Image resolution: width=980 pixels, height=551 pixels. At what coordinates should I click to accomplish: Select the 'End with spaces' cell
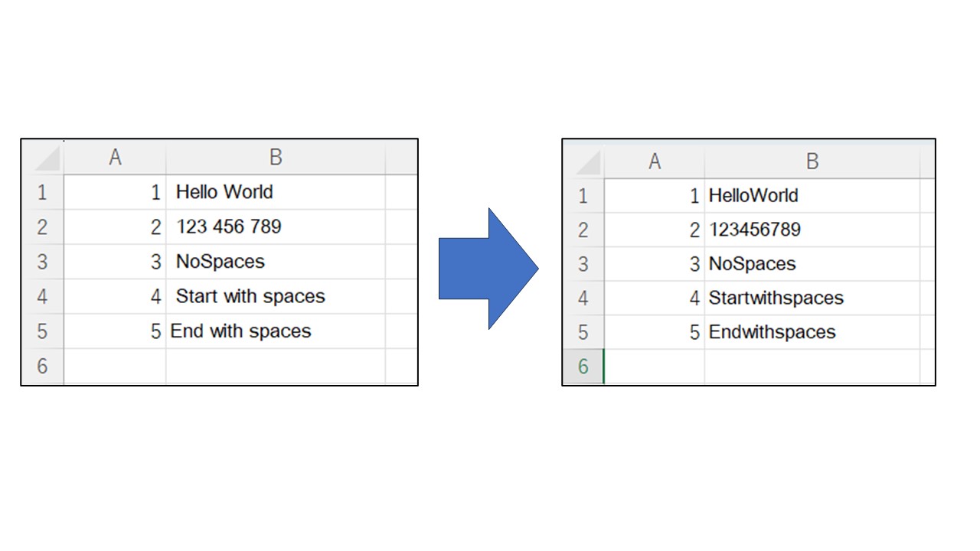(275, 331)
